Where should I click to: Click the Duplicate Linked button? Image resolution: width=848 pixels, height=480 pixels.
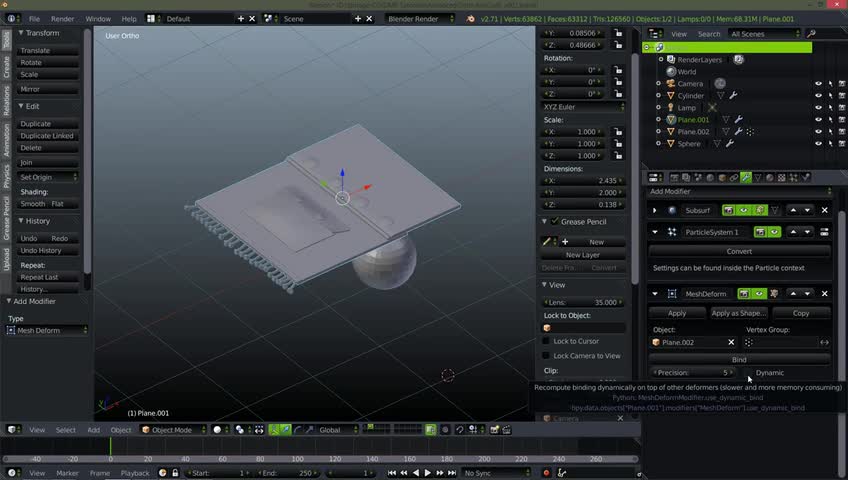coord(47,136)
